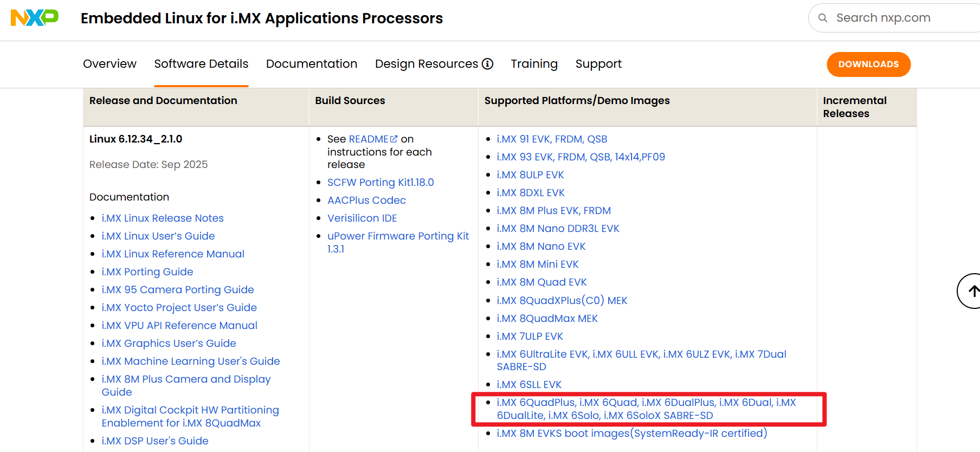Open the Design Resources tab
Screen dimensions: 980x452
coord(427,64)
